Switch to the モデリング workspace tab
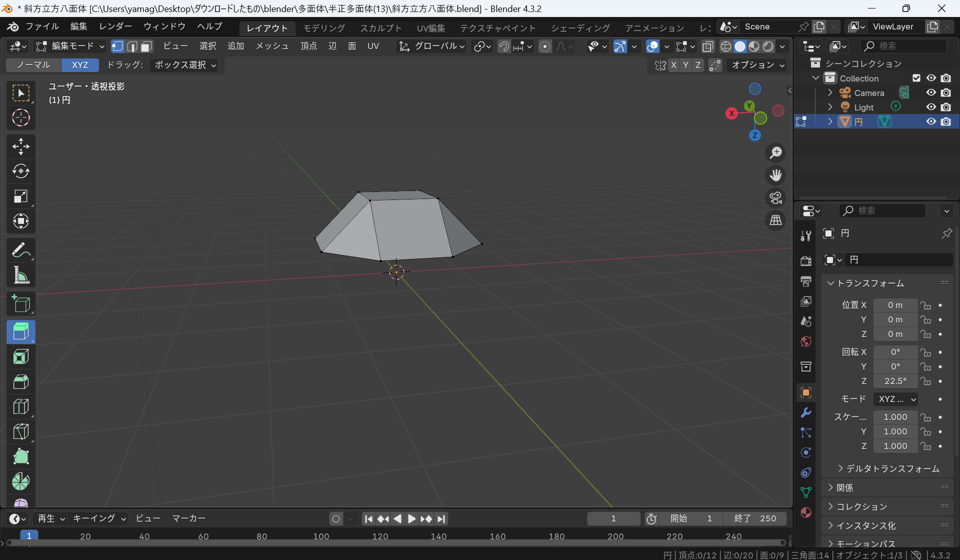 (324, 28)
